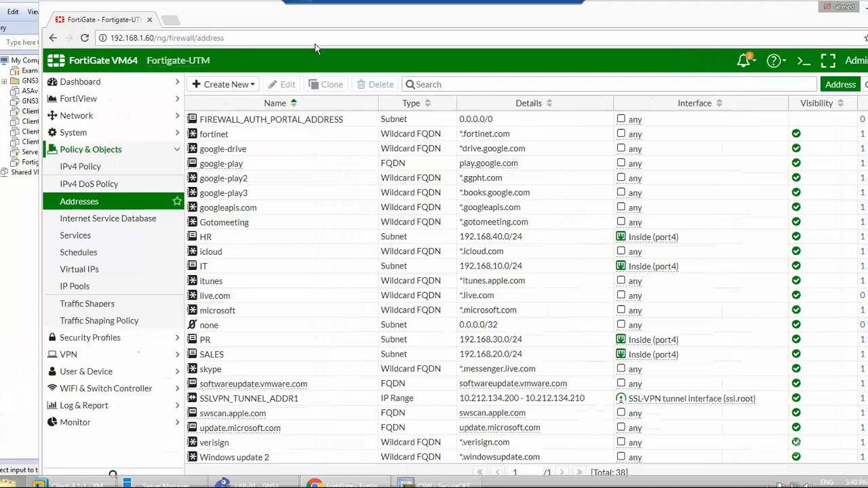The width and height of the screenshot is (868, 488).
Task: Click the green Address button
Action: (840, 84)
